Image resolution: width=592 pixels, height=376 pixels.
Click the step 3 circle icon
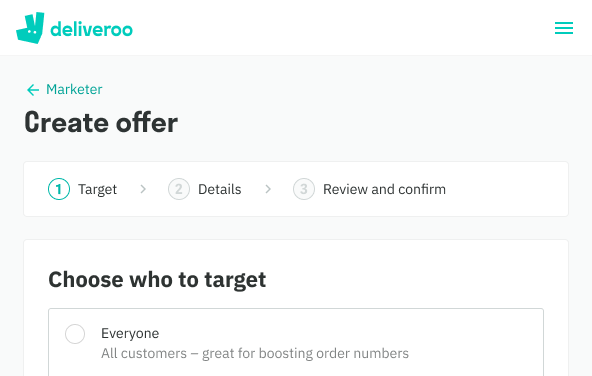pyautogui.click(x=304, y=189)
